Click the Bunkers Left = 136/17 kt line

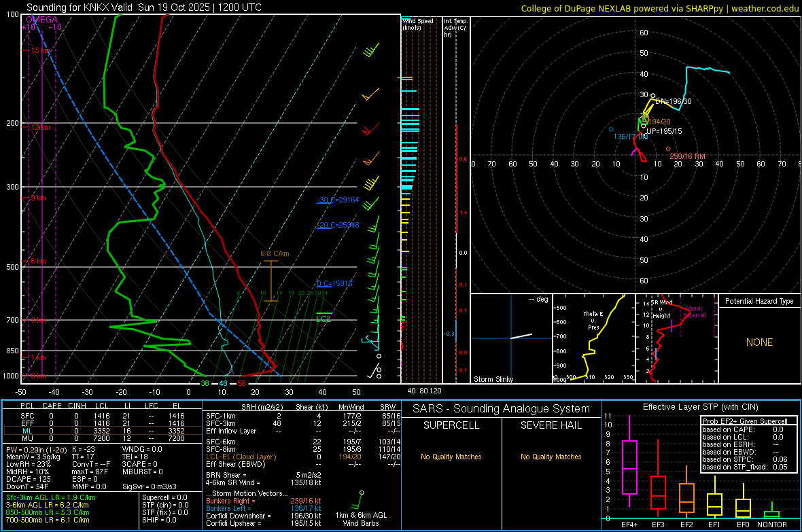pos(264,508)
